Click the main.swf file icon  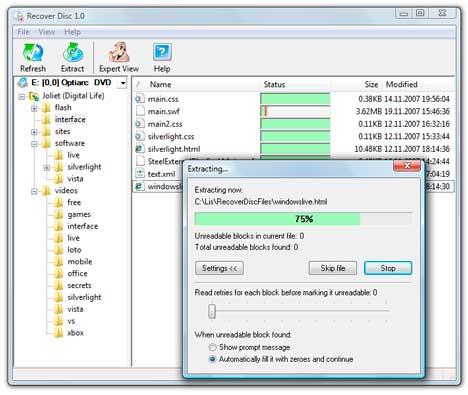point(139,111)
